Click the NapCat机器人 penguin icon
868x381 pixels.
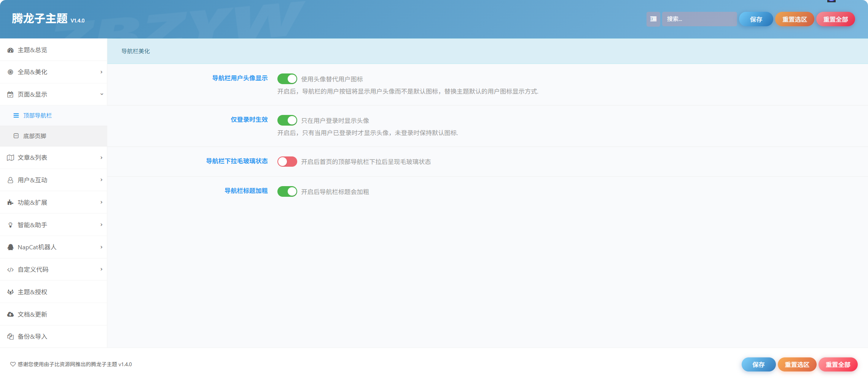10,247
